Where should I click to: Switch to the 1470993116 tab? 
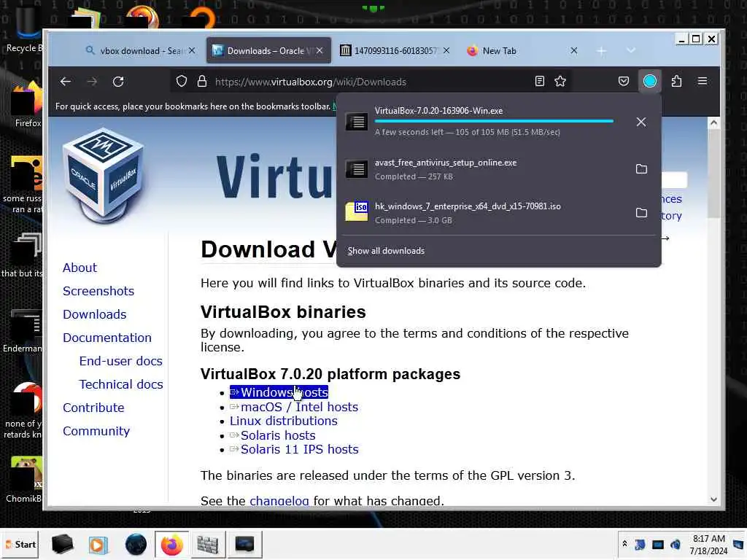tap(395, 51)
